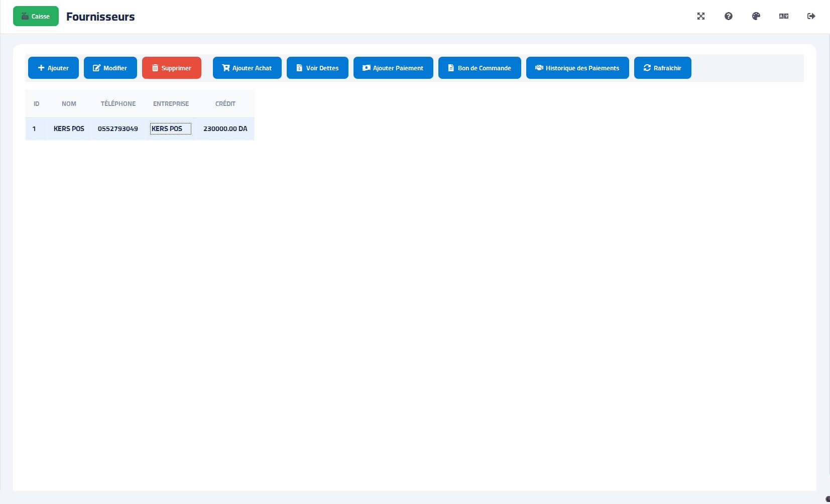The image size is (830, 504).
Task: Click the CRÉDIT column header
Action: pyautogui.click(x=225, y=103)
